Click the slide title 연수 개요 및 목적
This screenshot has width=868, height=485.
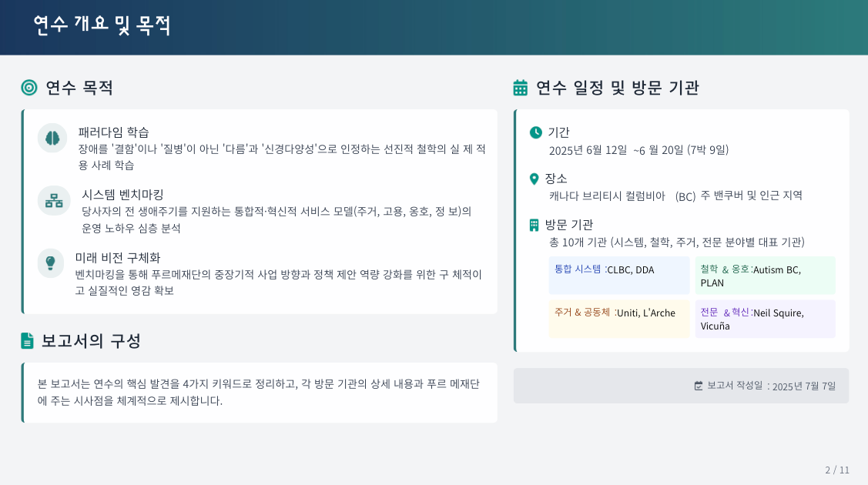click(102, 25)
